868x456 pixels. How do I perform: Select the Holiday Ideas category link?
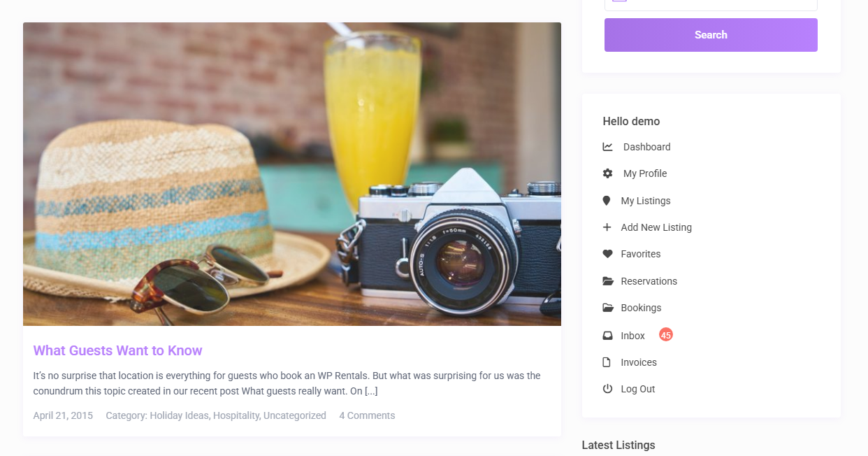coord(179,415)
